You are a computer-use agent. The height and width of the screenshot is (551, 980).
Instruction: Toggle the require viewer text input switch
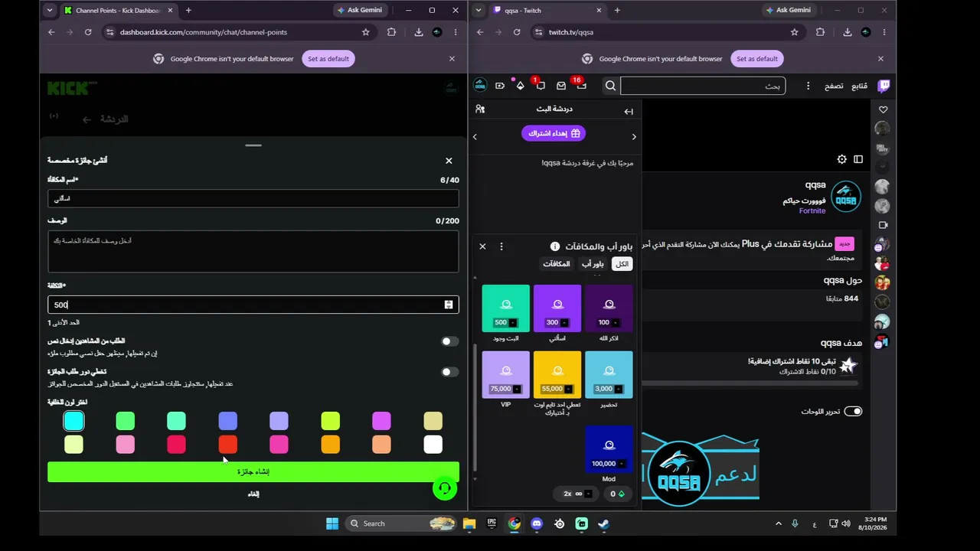tap(450, 341)
